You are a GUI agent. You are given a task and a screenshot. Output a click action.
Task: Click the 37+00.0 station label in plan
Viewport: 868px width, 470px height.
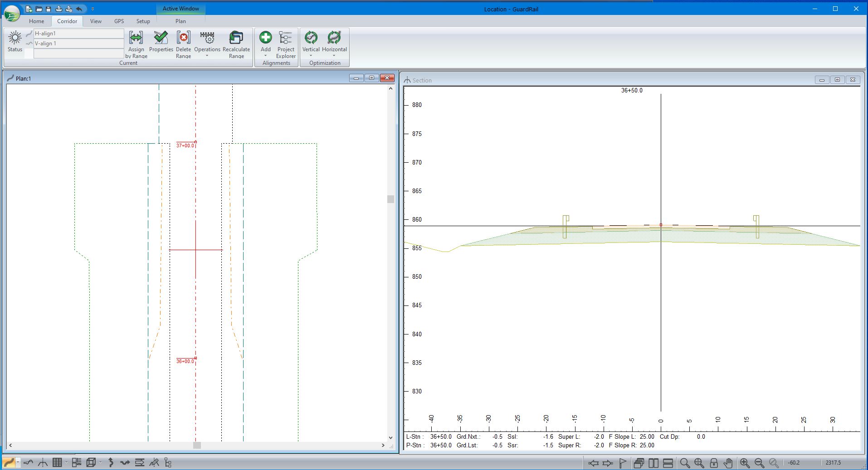[x=185, y=145]
